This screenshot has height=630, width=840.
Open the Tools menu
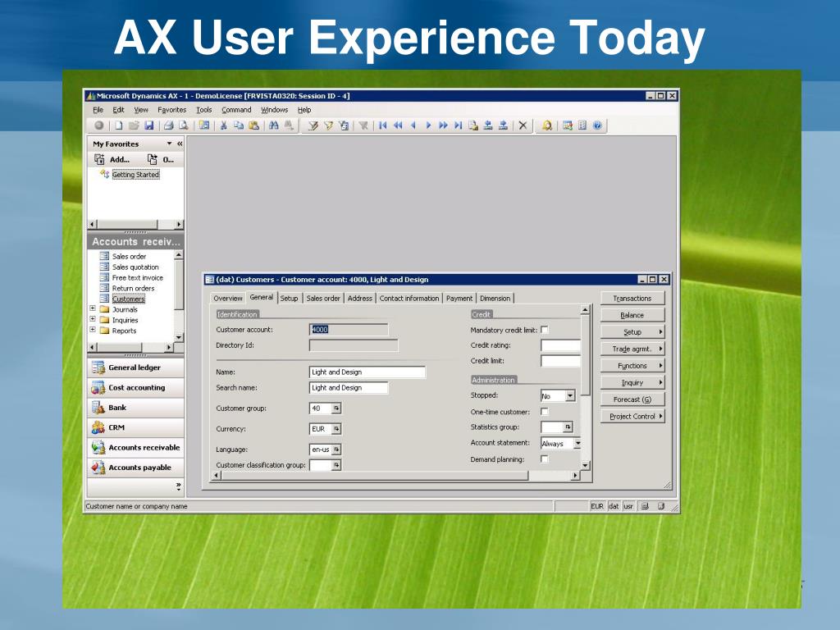(204, 110)
